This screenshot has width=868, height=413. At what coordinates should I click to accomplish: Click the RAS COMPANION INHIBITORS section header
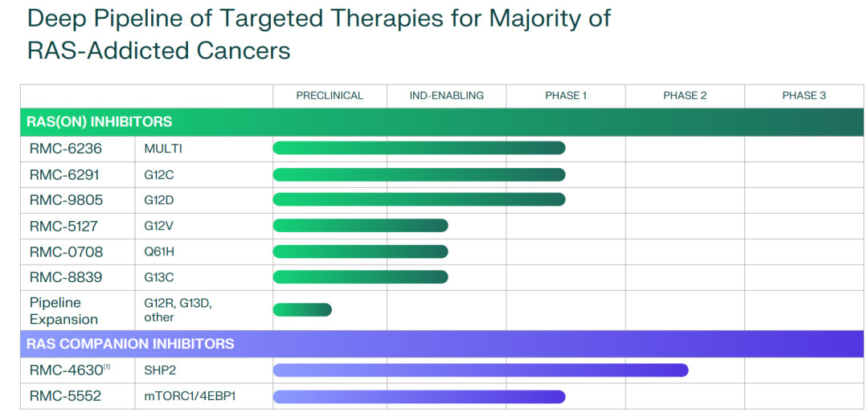tap(130, 344)
